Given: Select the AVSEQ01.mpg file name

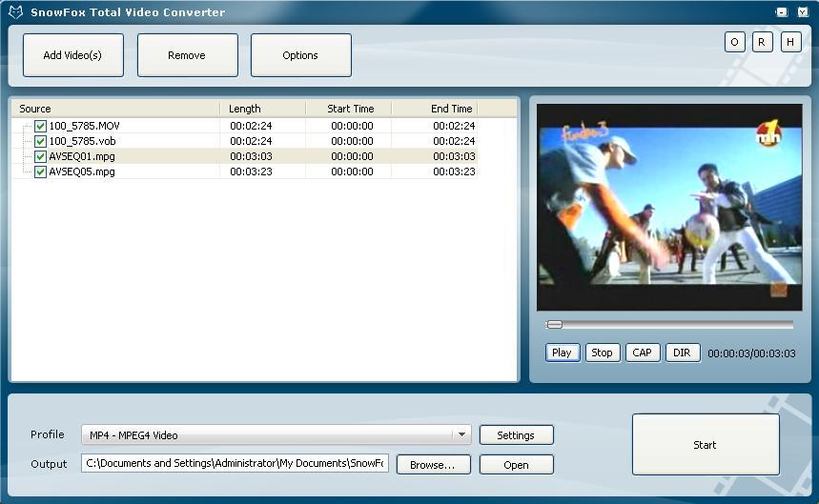Looking at the screenshot, I should point(82,156).
